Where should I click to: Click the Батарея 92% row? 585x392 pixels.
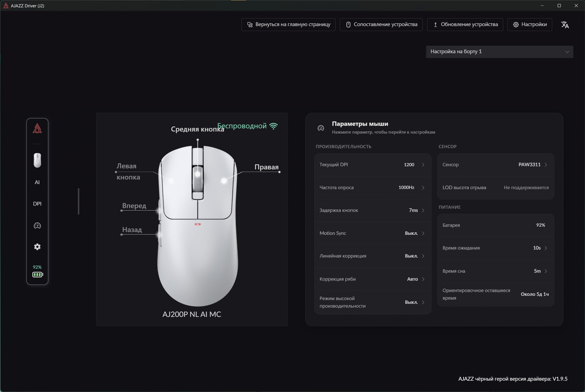(x=496, y=225)
